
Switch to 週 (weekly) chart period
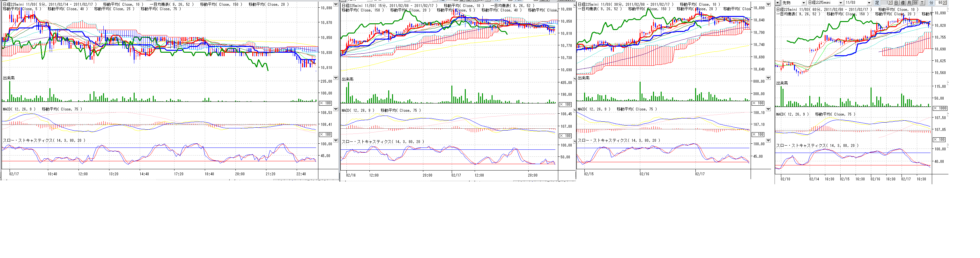903,3
